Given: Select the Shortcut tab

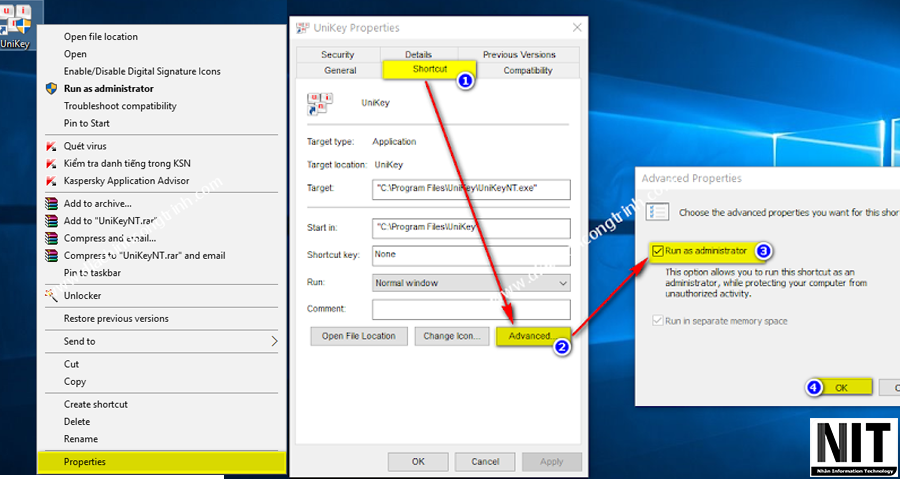Looking at the screenshot, I should [430, 69].
